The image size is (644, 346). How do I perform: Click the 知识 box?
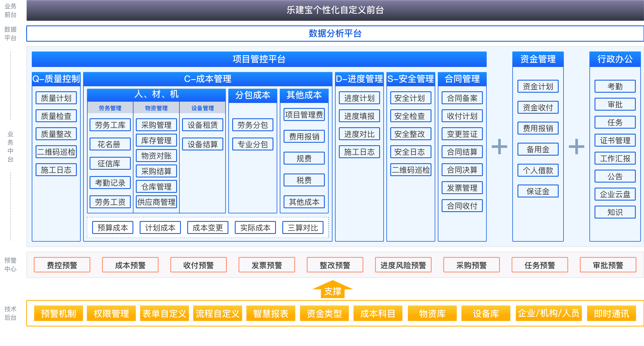point(615,212)
